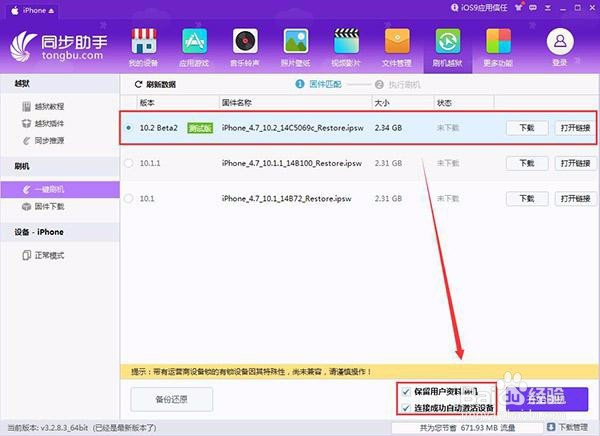Open the 照片壁纸 photos section
The width and height of the screenshot is (600, 436).
295,48
